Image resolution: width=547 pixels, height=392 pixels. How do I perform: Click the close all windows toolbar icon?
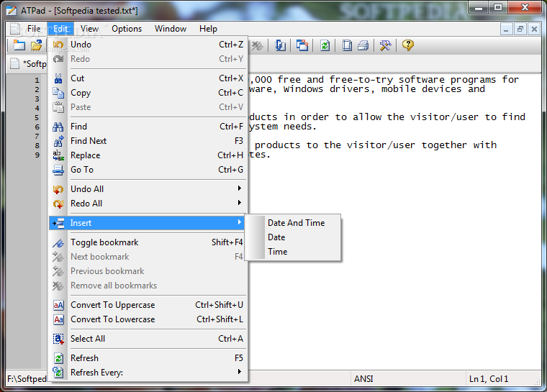click(x=302, y=45)
